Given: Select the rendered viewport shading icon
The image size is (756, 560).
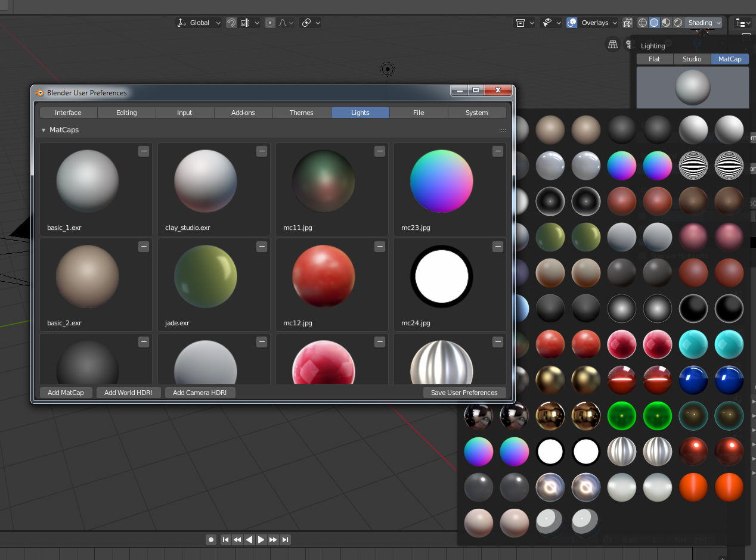Looking at the screenshot, I should [677, 23].
